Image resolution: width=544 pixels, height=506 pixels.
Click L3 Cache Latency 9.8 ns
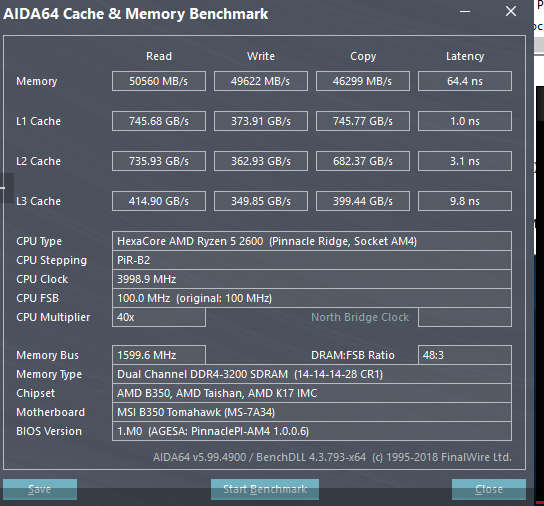(x=465, y=201)
